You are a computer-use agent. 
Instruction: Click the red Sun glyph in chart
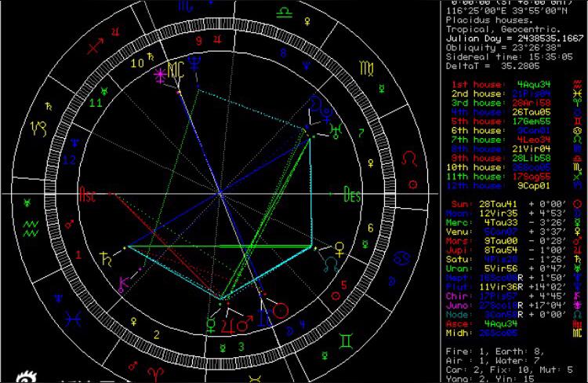[x=281, y=310]
